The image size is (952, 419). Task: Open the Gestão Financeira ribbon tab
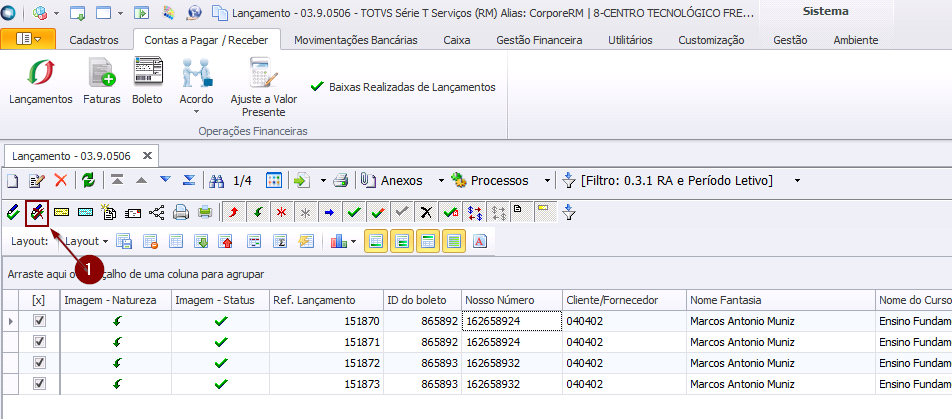539,40
